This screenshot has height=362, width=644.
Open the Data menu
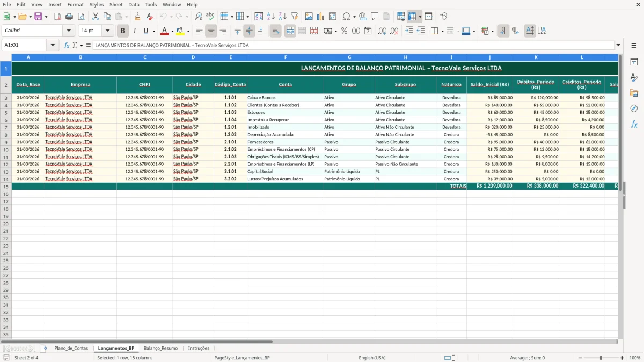click(134, 4)
